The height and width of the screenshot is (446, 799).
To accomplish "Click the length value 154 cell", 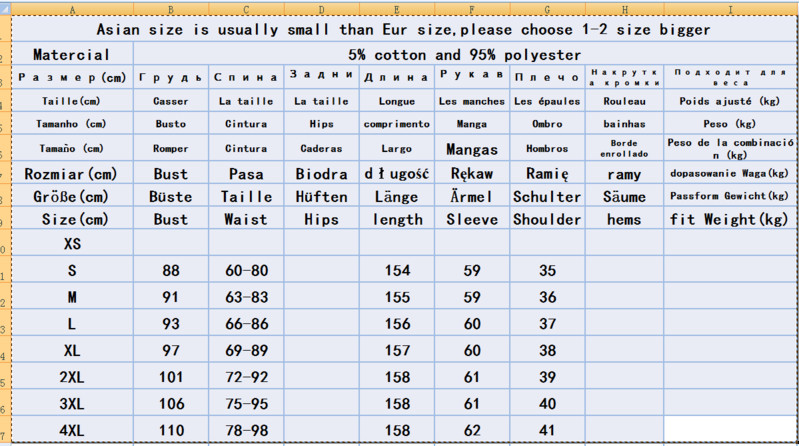I will 397,270.
